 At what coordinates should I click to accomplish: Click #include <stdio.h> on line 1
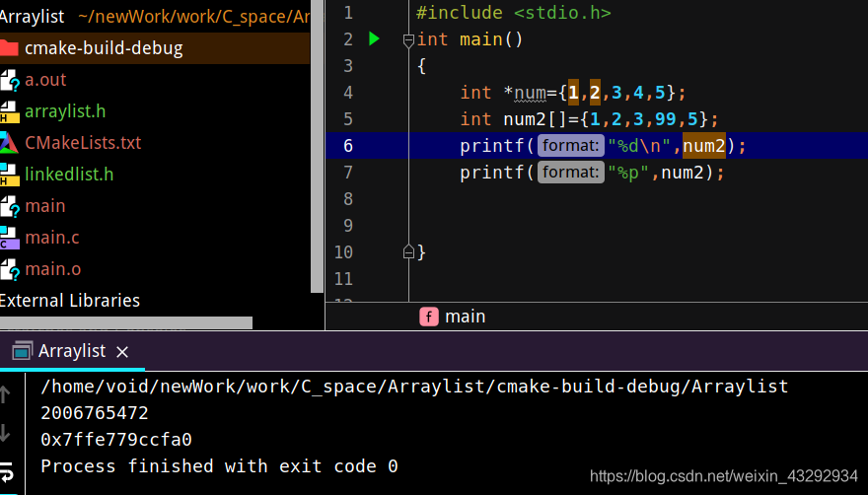[514, 13]
